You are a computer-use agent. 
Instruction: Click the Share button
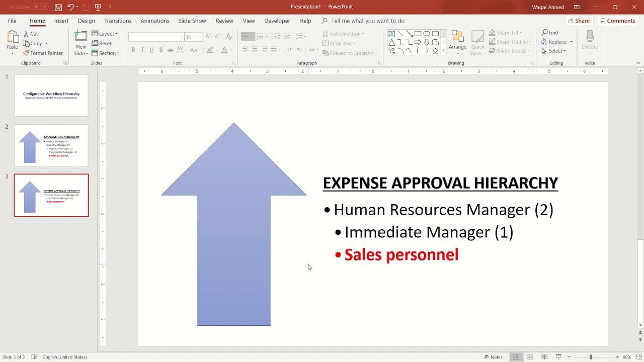click(579, 21)
